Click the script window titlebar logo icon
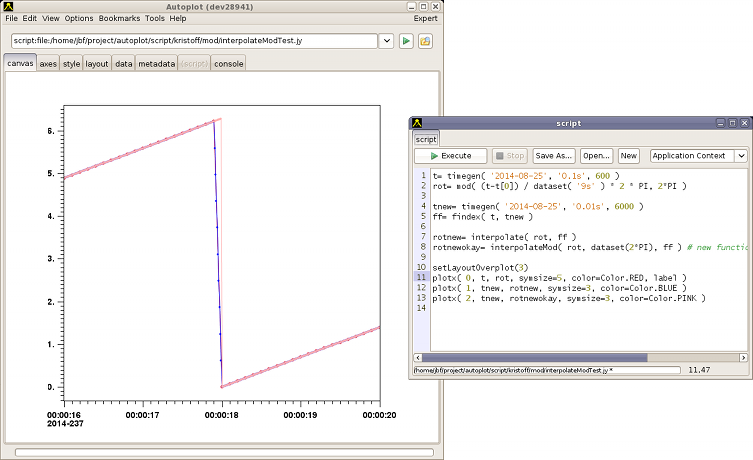 417,123
